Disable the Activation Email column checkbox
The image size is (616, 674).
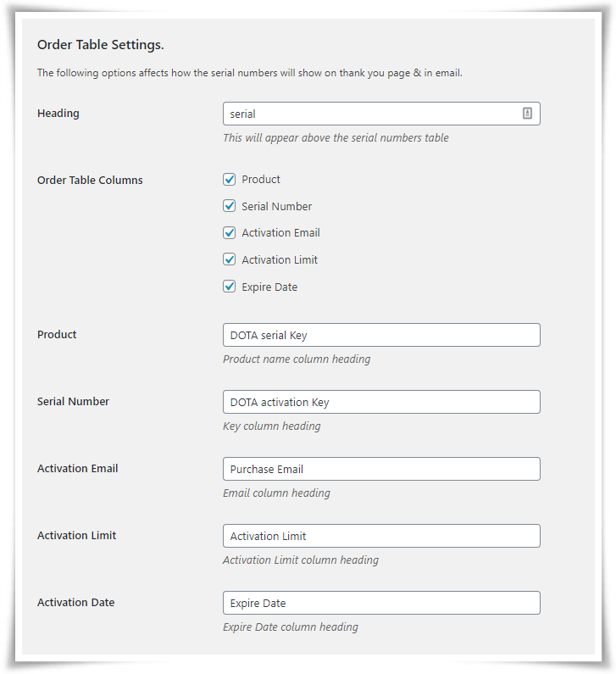coord(230,233)
